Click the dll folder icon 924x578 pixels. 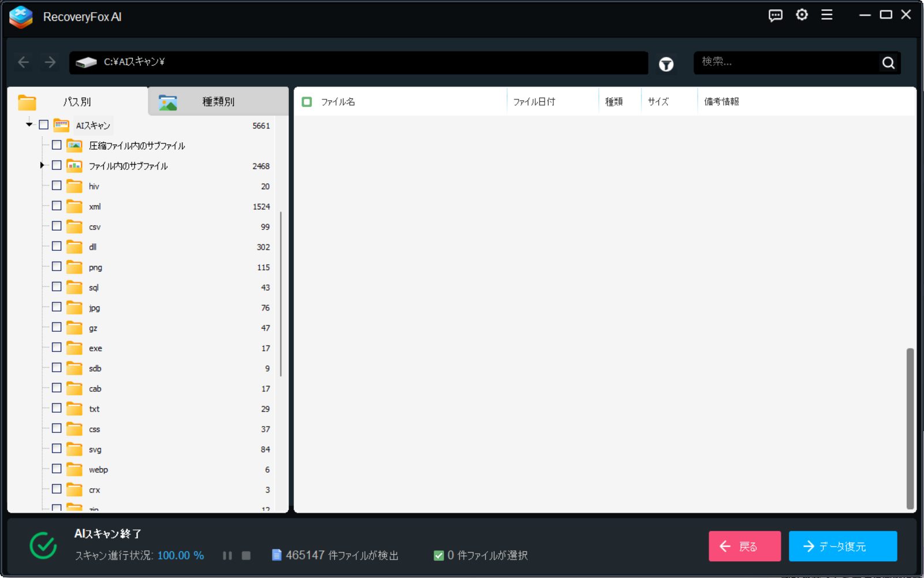tap(74, 246)
